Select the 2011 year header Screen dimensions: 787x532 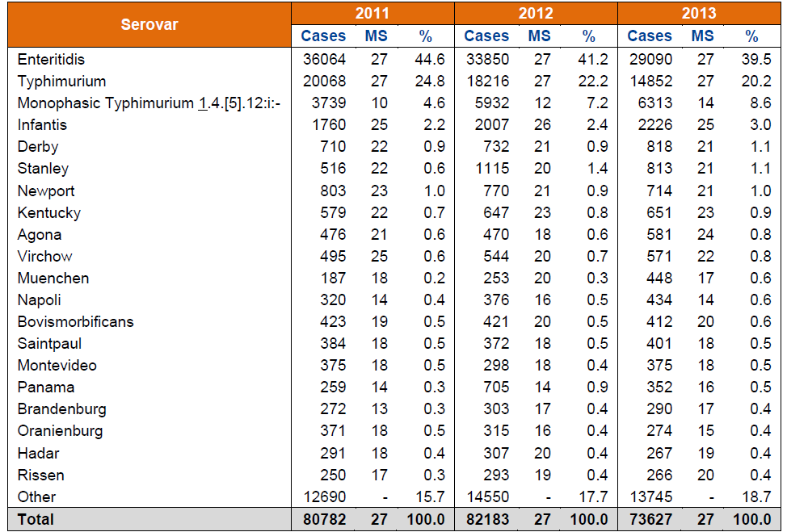point(372,13)
